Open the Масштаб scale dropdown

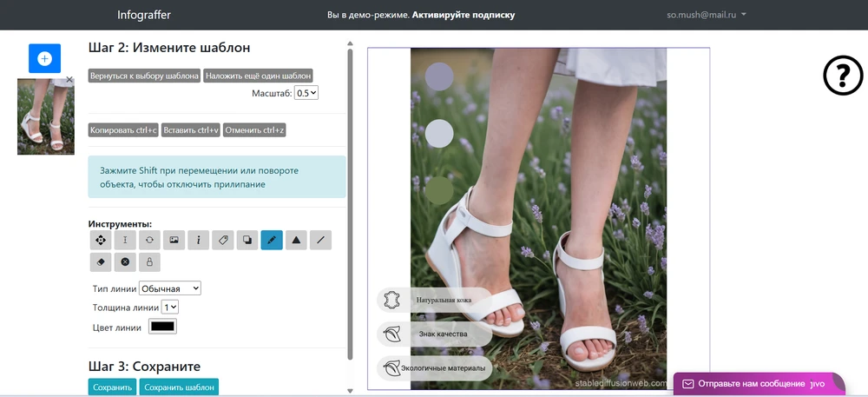[x=306, y=92]
